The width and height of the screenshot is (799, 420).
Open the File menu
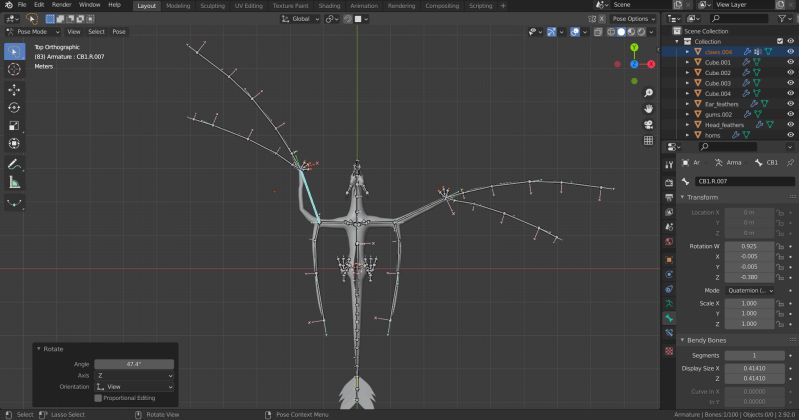pyautogui.click(x=22, y=5)
